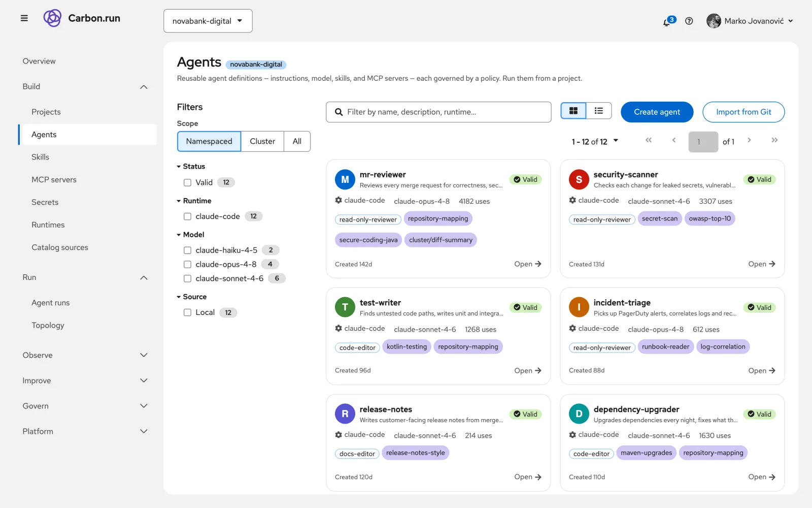Check the Valid status filter

(187, 182)
